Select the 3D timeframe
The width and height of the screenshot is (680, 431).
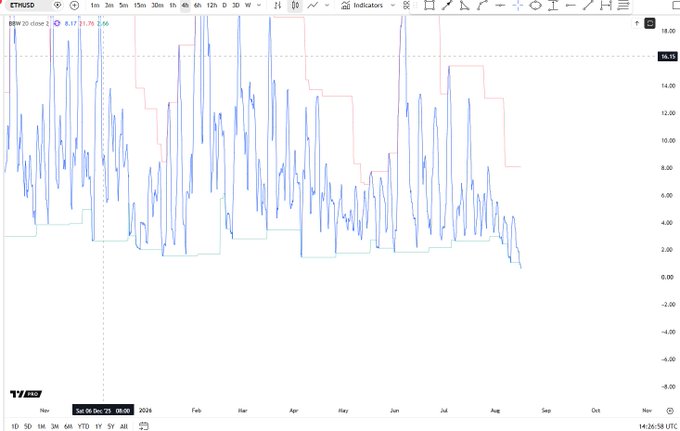(236, 5)
